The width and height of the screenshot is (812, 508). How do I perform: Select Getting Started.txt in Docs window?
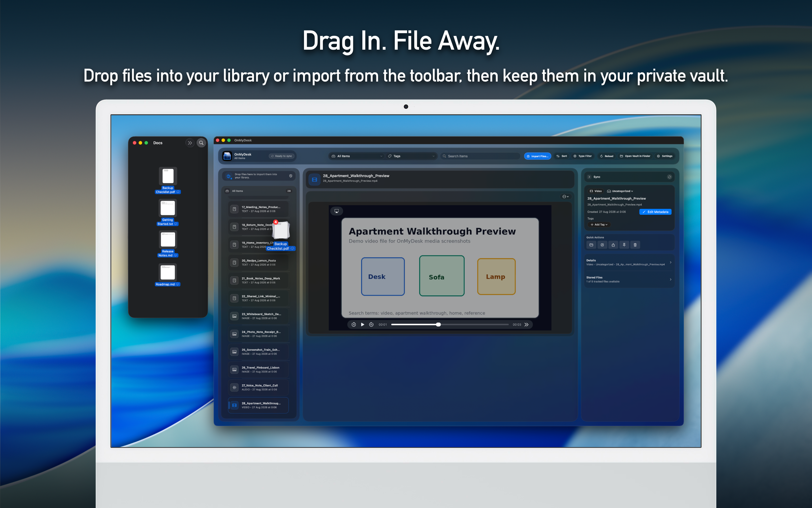point(168,212)
